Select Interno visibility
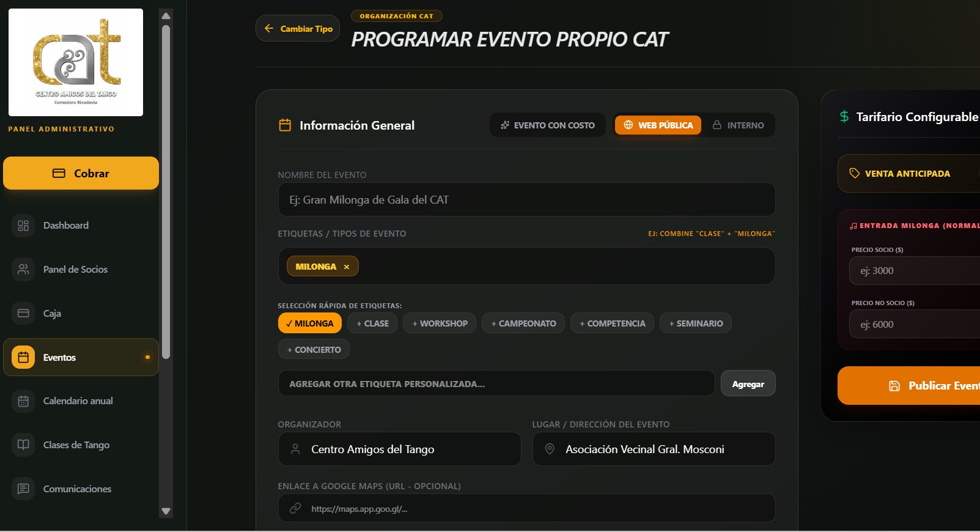 (738, 125)
